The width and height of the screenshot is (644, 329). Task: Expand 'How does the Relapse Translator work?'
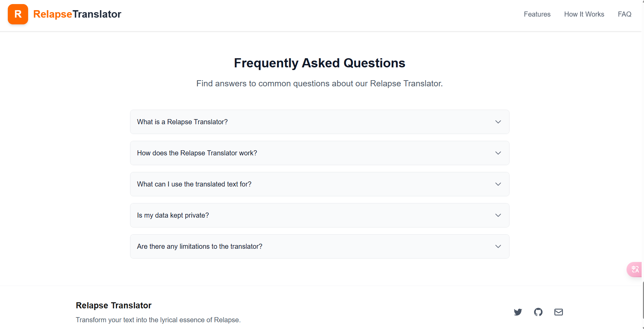[197, 153]
